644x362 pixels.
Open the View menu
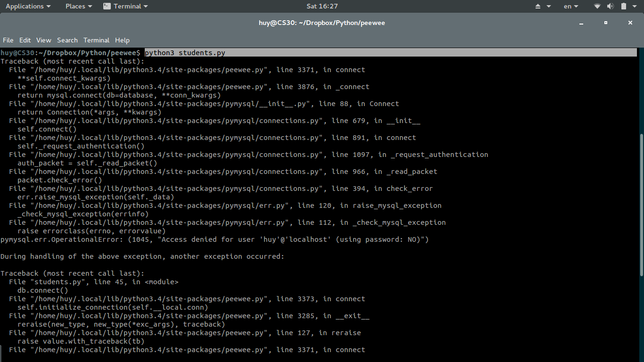(43, 40)
